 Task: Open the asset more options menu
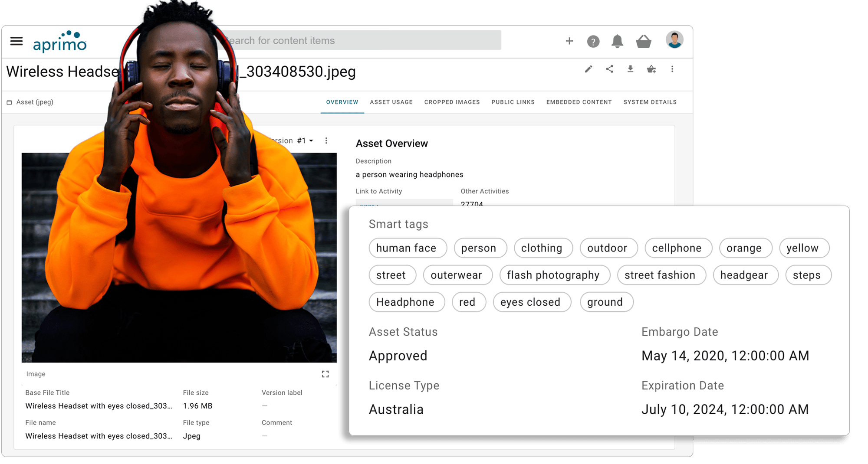pos(672,69)
